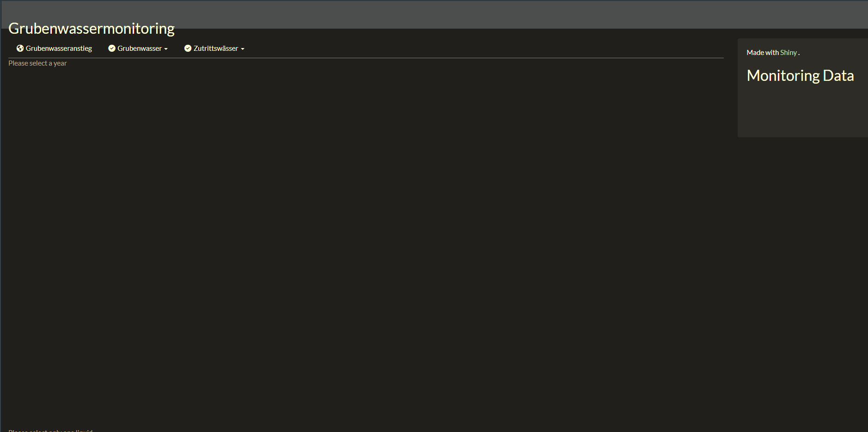Switch to the Grubenwasseranstieg tab
The image size is (868, 432).
point(59,49)
